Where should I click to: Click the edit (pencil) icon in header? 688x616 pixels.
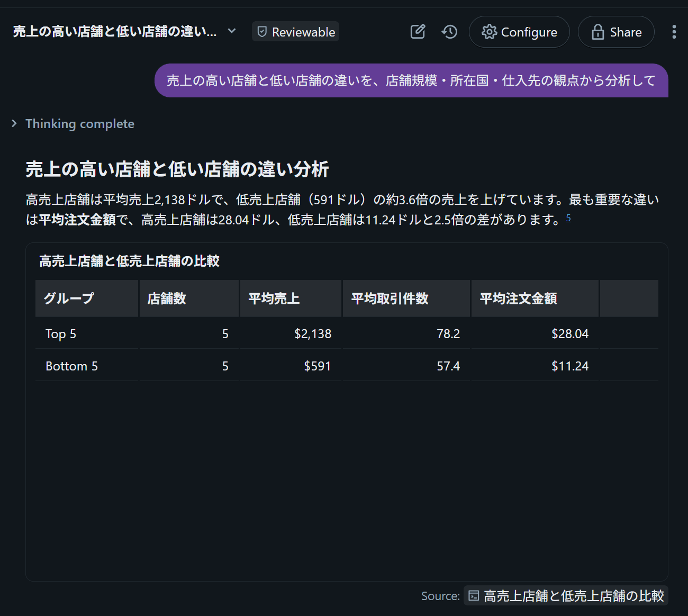pyautogui.click(x=418, y=32)
